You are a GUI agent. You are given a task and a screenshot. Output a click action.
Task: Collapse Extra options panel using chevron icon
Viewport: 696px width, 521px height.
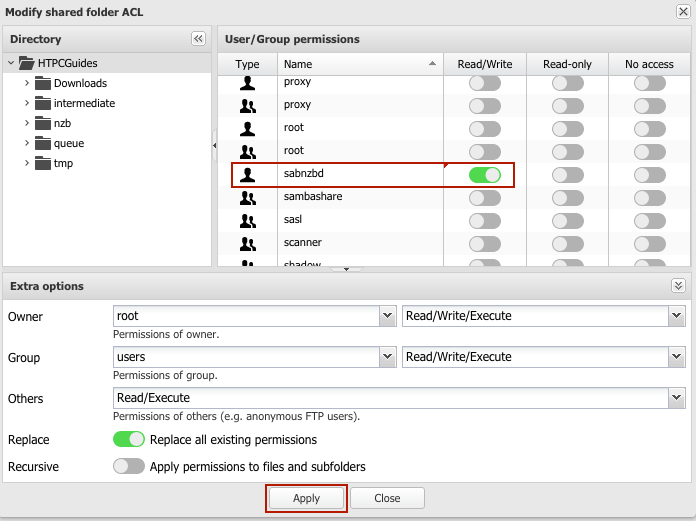tap(678, 286)
